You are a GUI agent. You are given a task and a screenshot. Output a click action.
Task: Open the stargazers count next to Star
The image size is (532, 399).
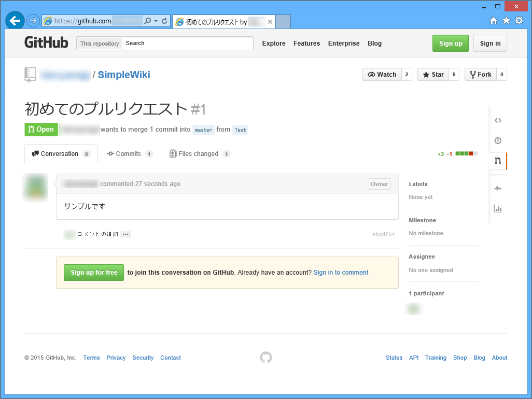tap(454, 75)
